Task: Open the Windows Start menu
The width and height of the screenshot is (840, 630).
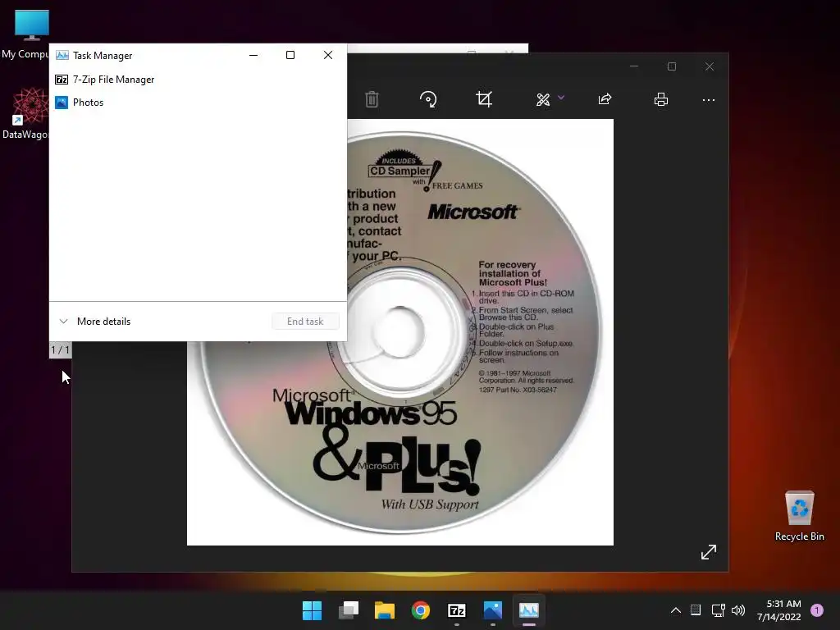Action: tap(312, 610)
